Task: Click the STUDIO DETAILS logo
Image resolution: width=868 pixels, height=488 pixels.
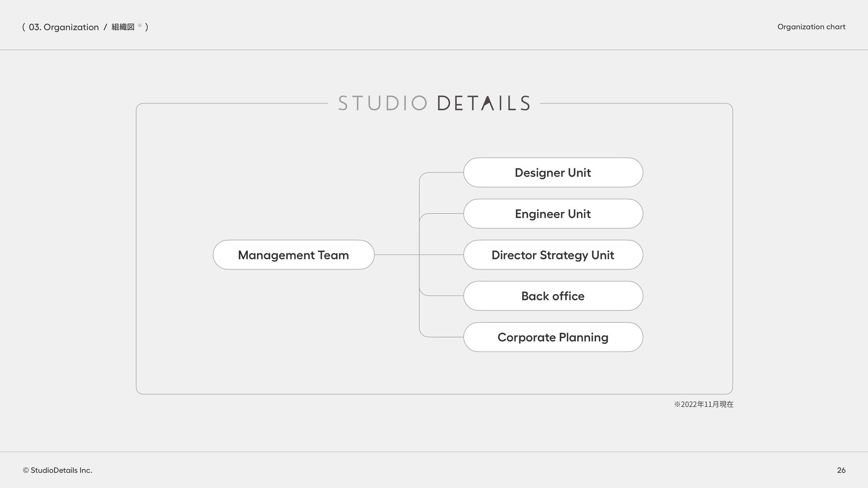Action: click(434, 103)
